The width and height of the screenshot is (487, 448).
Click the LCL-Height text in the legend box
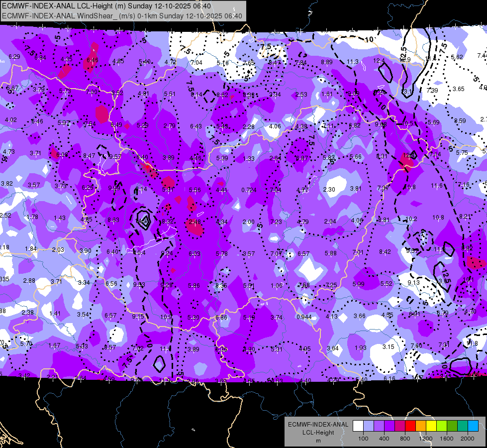click(318, 433)
